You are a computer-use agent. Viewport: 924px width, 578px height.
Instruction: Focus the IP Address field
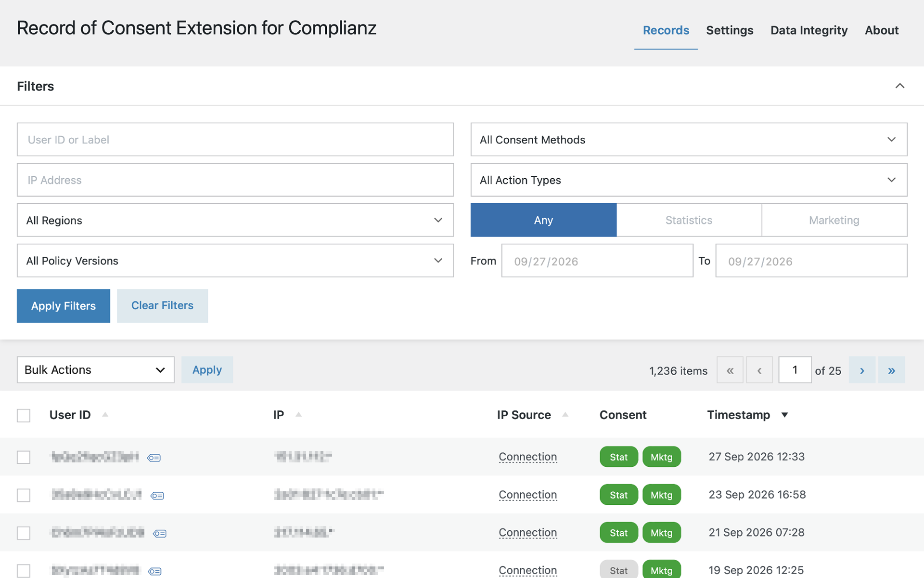click(235, 180)
